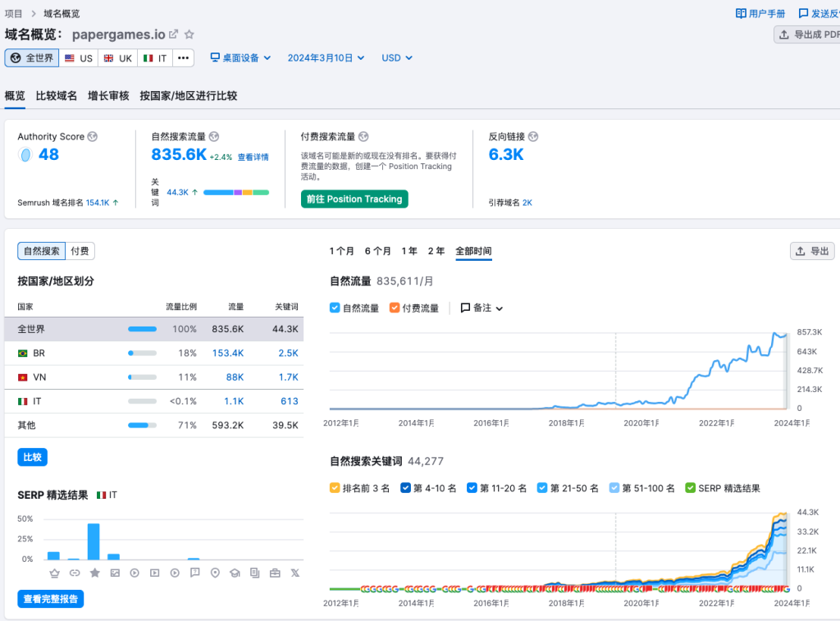Click Semrush rank value 154.1K
Viewport: 840px width, 621px height.
[98, 203]
